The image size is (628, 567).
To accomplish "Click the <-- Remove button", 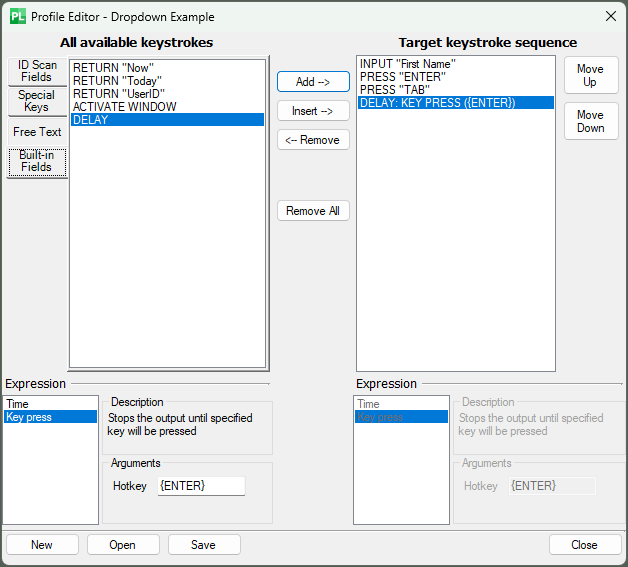I will (313, 140).
